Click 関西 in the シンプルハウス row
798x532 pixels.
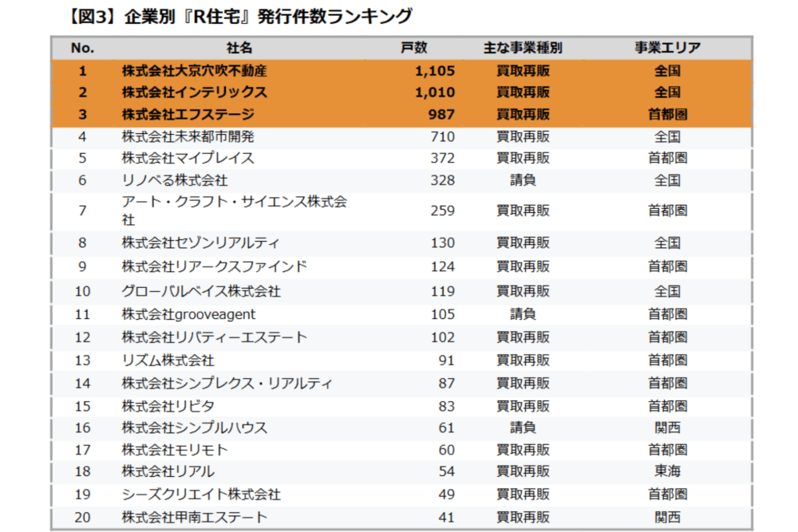[x=667, y=428]
